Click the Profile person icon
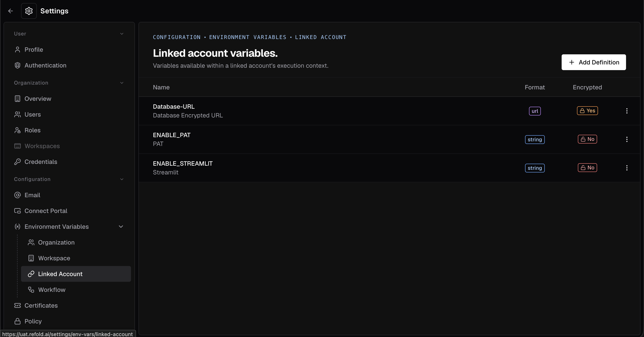The width and height of the screenshot is (644, 337). (x=17, y=50)
